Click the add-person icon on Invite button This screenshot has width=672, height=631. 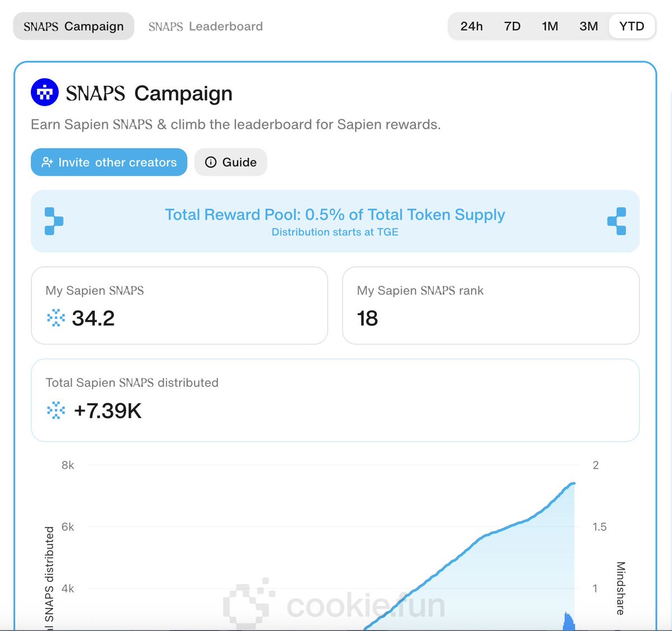click(x=48, y=162)
